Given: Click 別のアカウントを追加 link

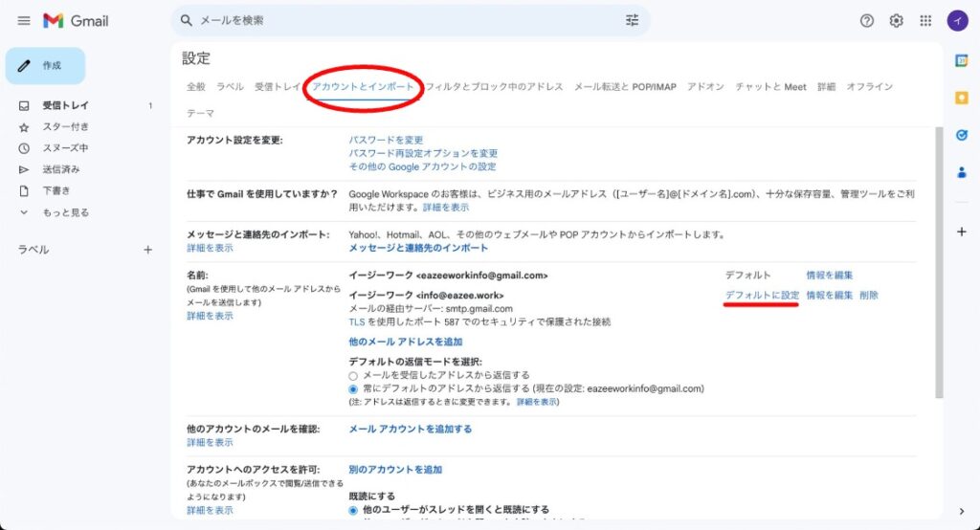Looking at the screenshot, I should [x=395, y=470].
